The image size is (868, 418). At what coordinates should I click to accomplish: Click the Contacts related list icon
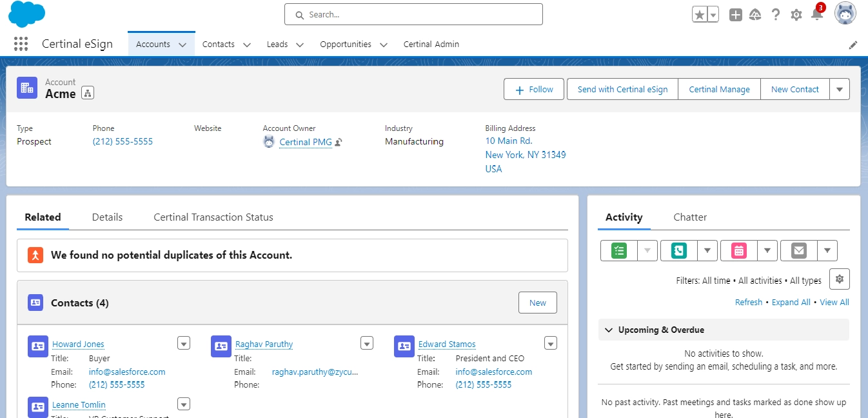[x=35, y=302]
